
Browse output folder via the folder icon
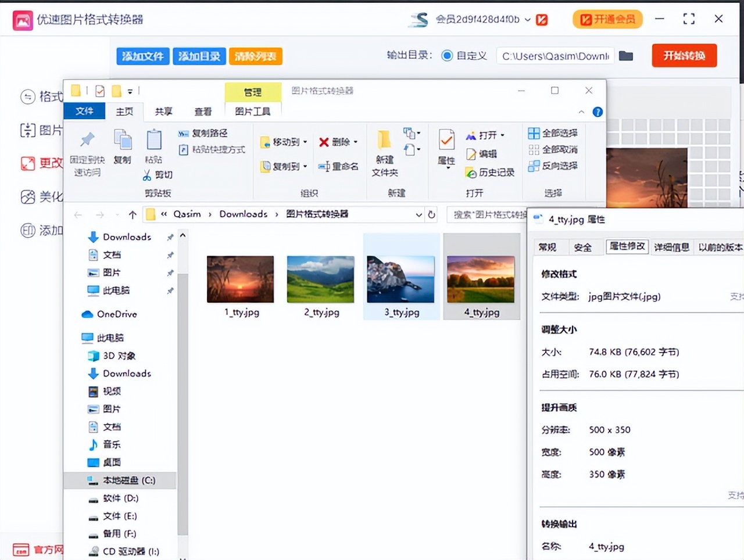(x=626, y=56)
